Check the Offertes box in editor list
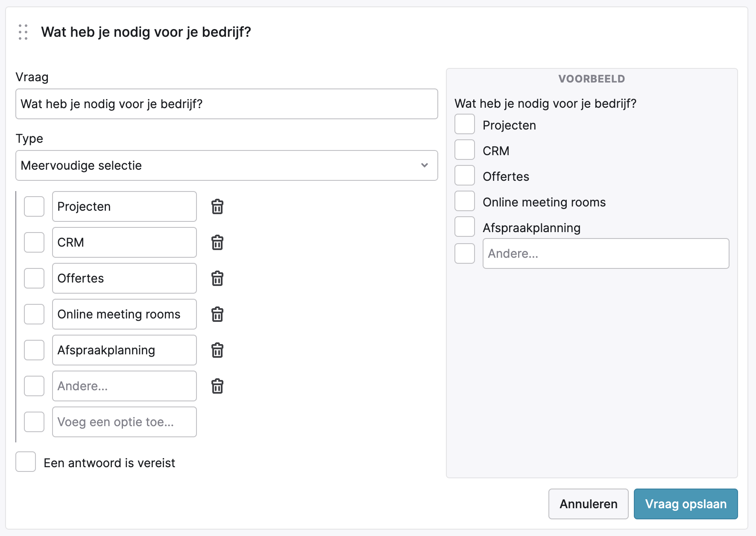 click(34, 279)
